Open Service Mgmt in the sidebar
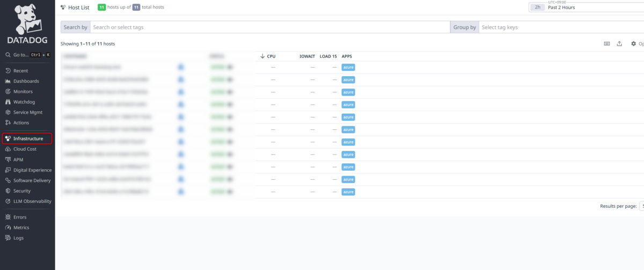This screenshot has height=270, width=644. (x=27, y=112)
